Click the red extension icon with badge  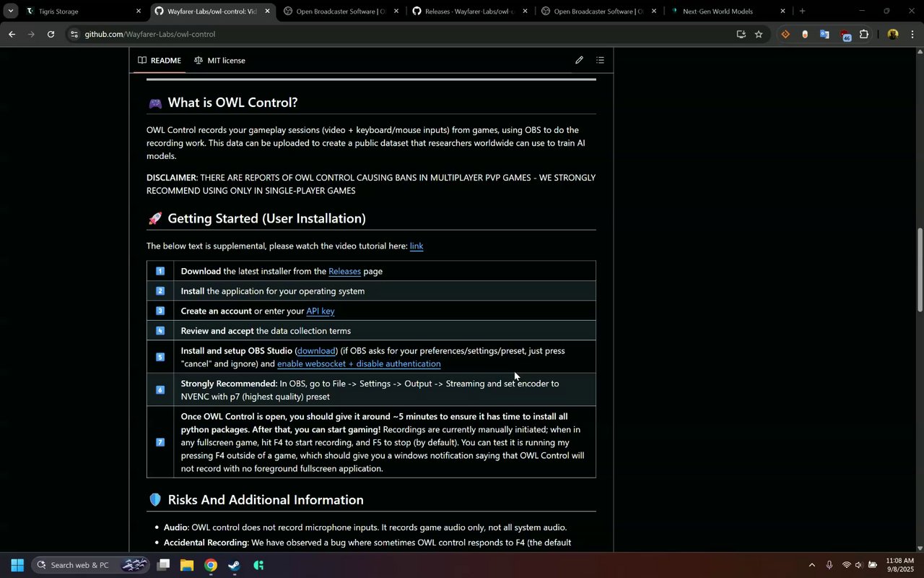pyautogui.click(x=845, y=35)
